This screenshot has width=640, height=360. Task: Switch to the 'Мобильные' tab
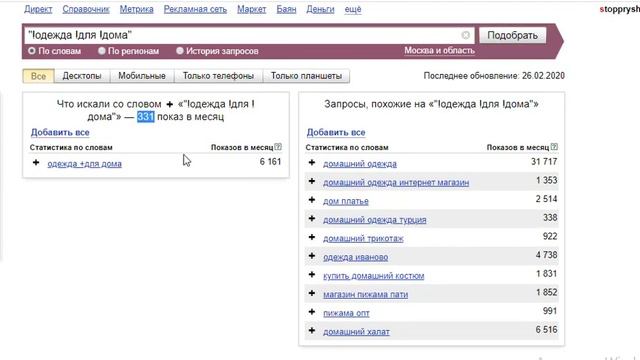pyautogui.click(x=142, y=76)
